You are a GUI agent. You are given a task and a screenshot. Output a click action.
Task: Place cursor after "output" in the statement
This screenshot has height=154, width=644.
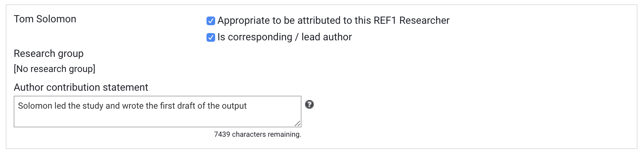pos(247,106)
